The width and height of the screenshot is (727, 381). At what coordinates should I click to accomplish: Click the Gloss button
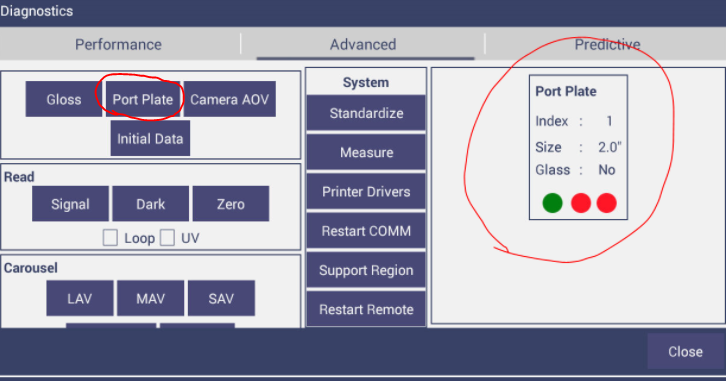pos(64,99)
